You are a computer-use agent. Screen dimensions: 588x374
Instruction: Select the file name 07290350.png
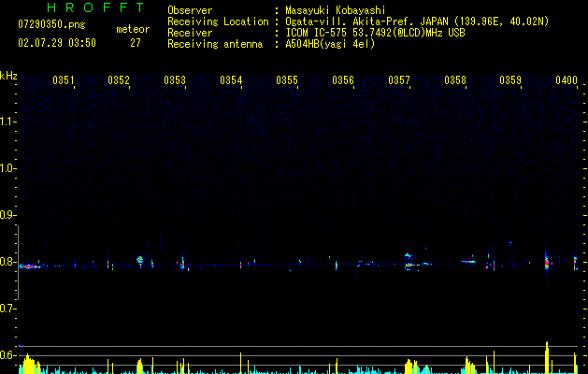pos(51,25)
